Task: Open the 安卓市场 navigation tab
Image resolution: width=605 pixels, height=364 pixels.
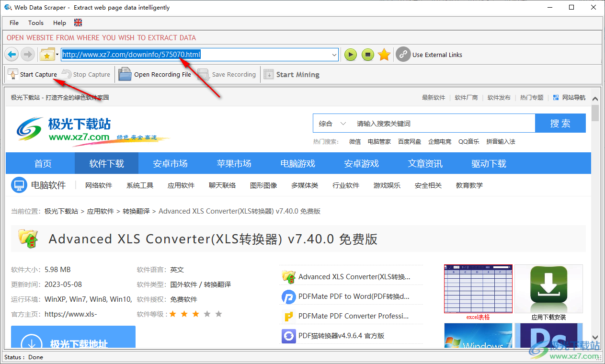Action: pyautogui.click(x=171, y=163)
